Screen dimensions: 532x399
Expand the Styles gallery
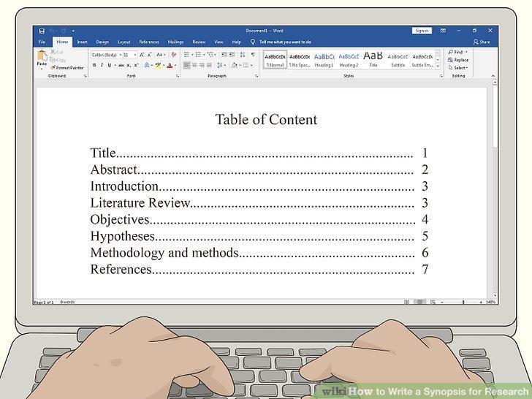(x=438, y=66)
